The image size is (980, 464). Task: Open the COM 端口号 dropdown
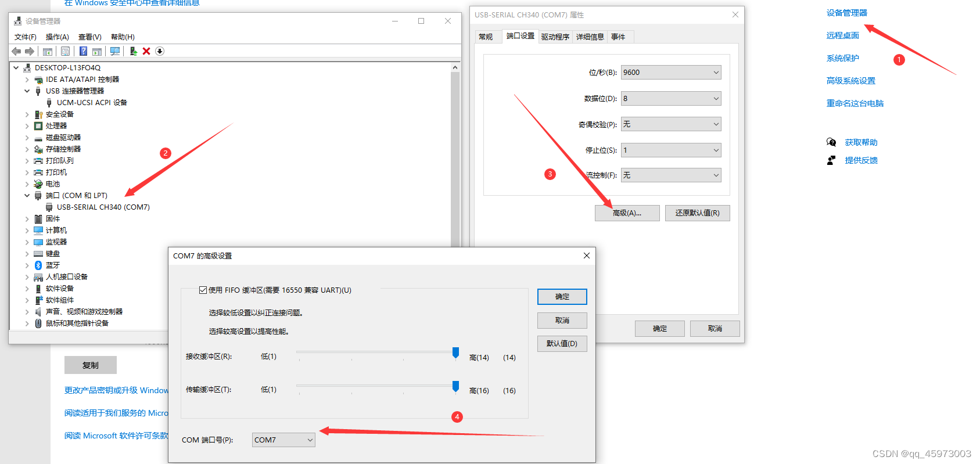coord(283,440)
